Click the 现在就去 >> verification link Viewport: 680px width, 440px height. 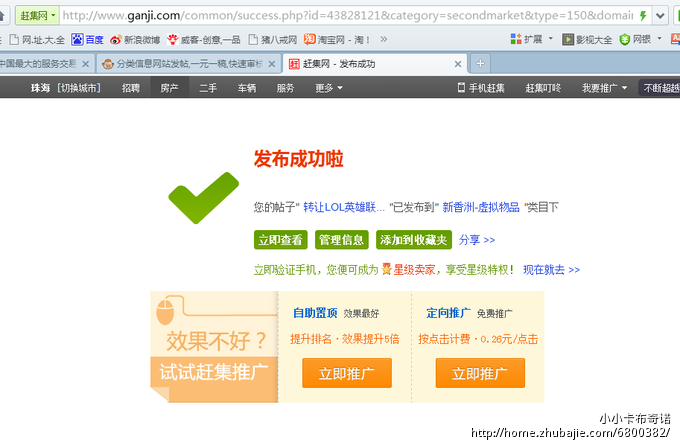point(551,270)
